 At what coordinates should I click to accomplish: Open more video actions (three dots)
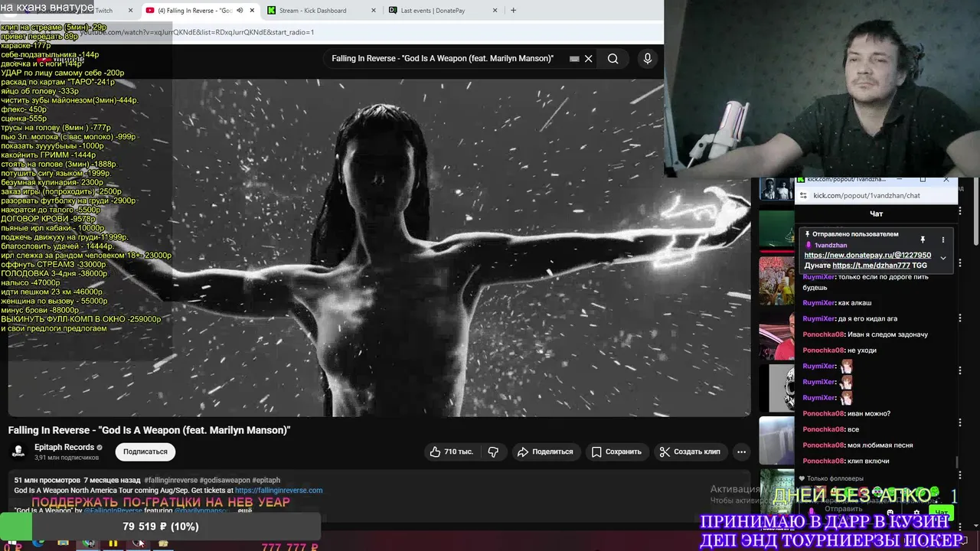point(741,452)
